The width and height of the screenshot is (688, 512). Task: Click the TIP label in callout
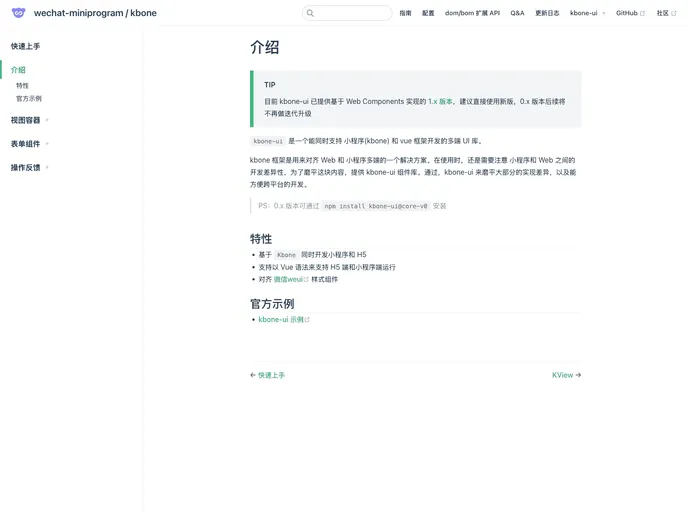(270, 85)
